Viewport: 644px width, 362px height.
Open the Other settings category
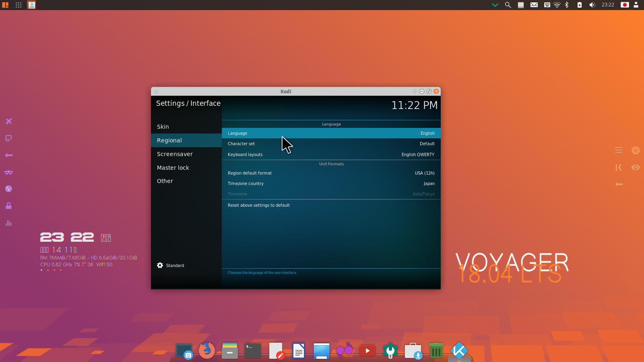pyautogui.click(x=186, y=181)
